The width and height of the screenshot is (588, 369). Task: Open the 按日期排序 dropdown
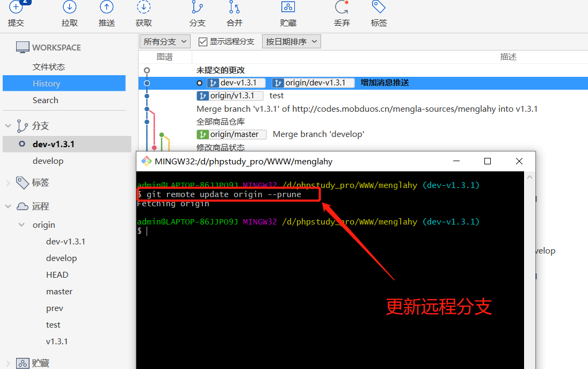[x=291, y=41]
